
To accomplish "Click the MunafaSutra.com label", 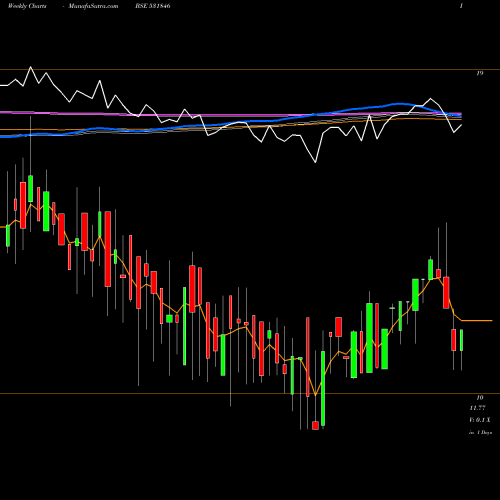I will (93, 6).
